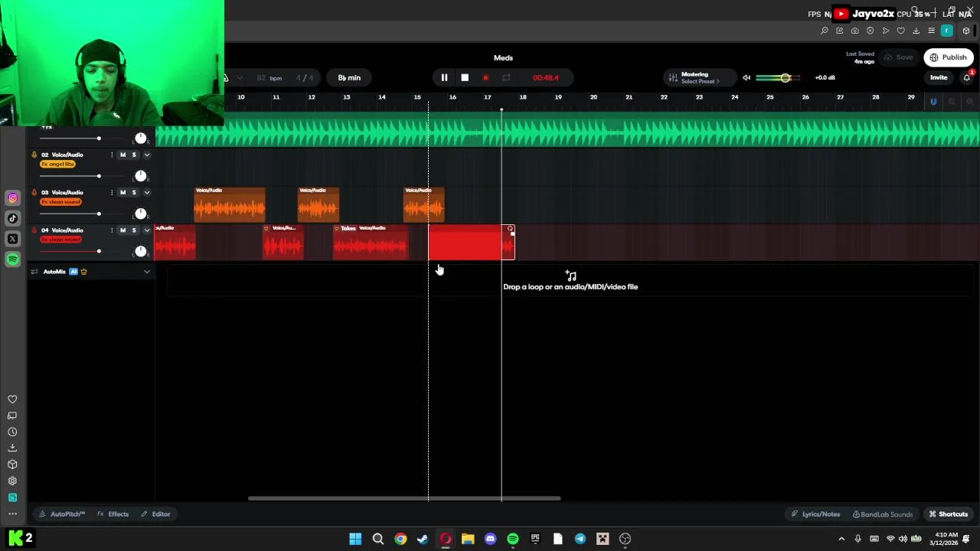The height and width of the screenshot is (551, 980).
Task: Arm record microphone icon on track 03
Action: pos(34,192)
